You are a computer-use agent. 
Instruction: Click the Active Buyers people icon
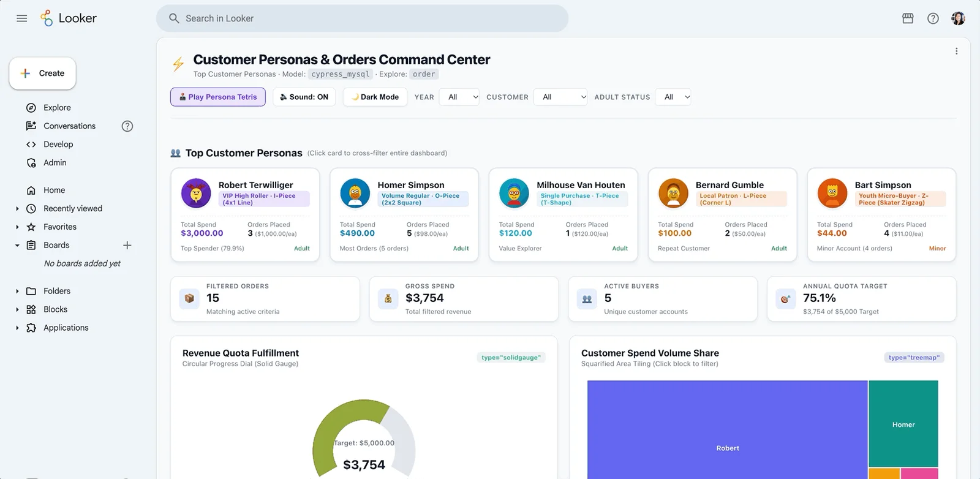[x=587, y=298]
